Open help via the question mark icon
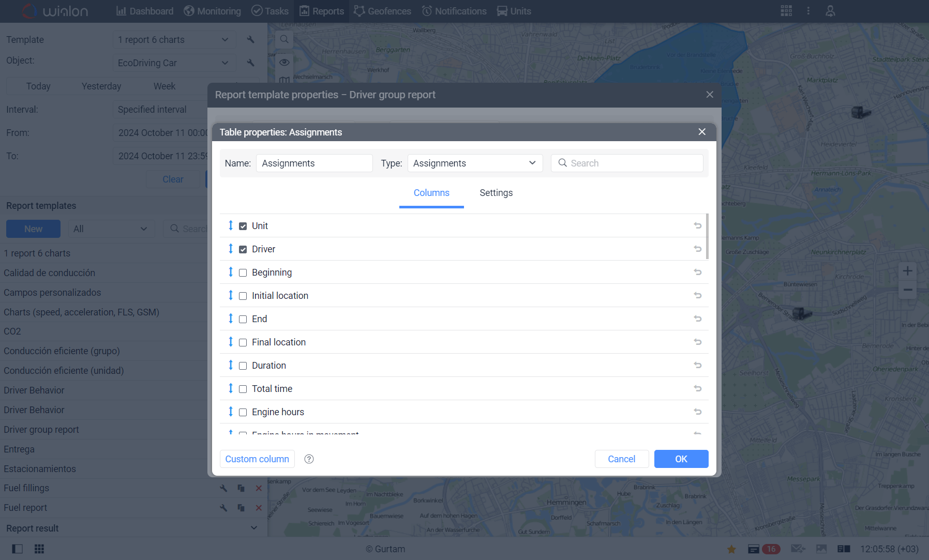 point(309,459)
